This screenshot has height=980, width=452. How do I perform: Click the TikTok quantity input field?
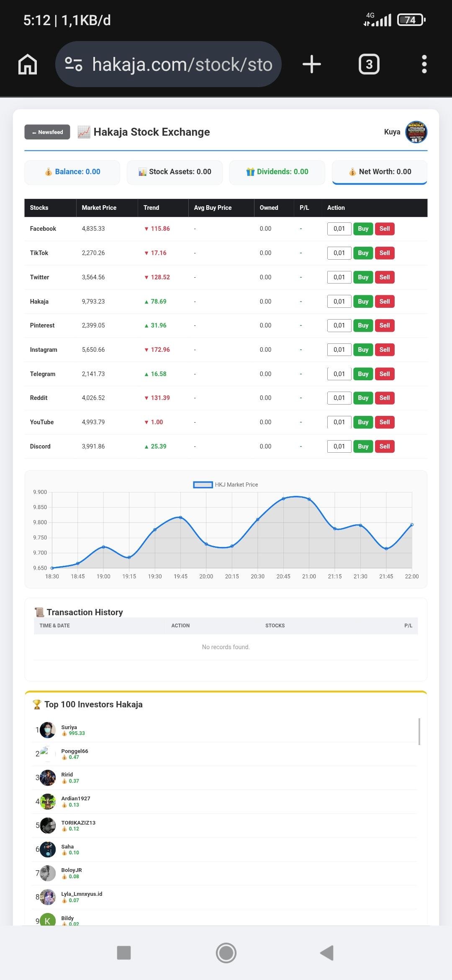pyautogui.click(x=339, y=253)
